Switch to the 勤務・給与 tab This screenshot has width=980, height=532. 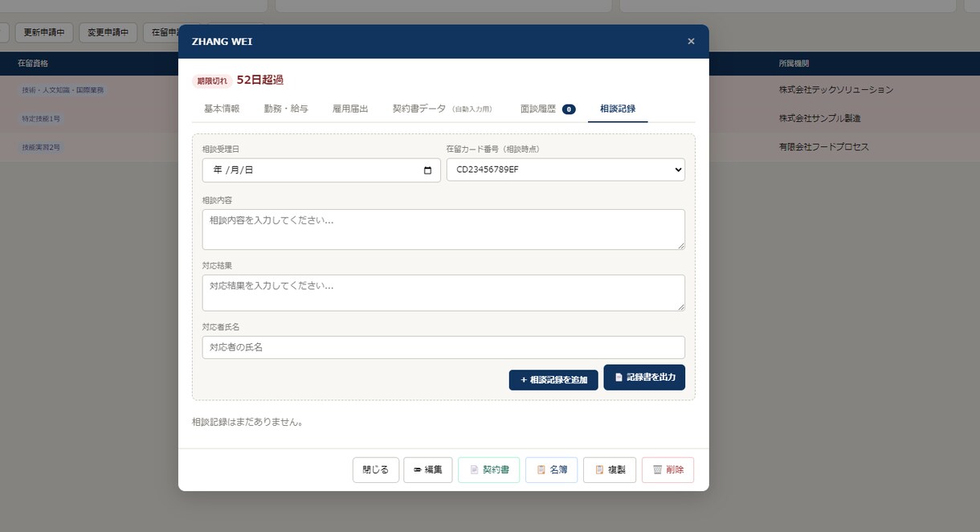pyautogui.click(x=286, y=108)
